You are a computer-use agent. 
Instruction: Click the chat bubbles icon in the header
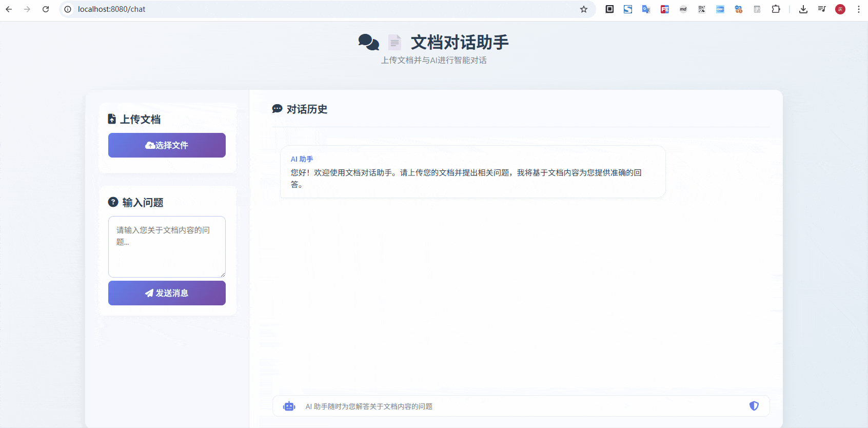(x=368, y=42)
